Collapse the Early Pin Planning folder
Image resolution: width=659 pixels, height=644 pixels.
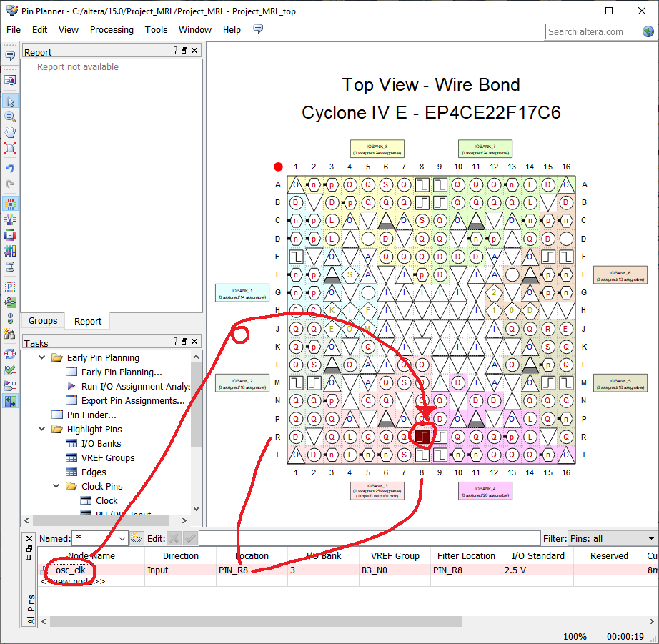click(42, 357)
